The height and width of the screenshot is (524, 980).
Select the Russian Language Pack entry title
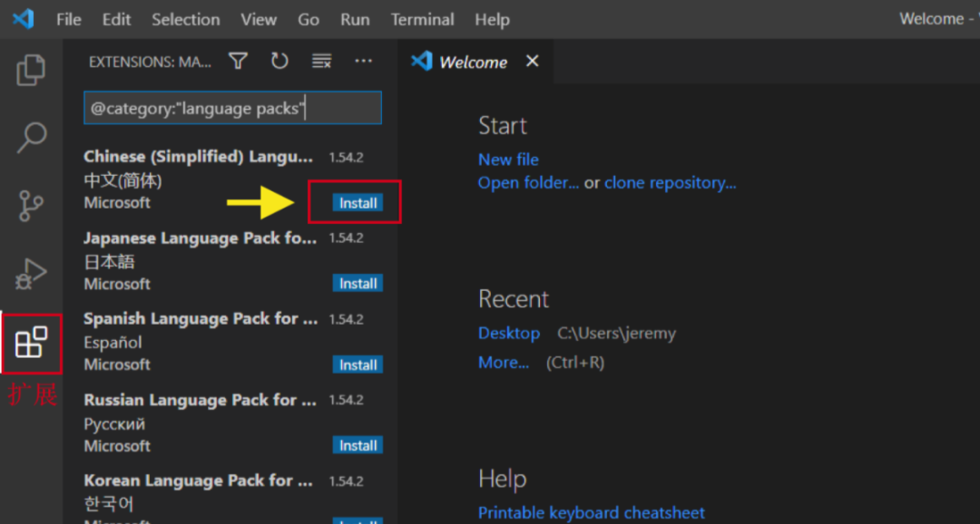pyautogui.click(x=200, y=400)
